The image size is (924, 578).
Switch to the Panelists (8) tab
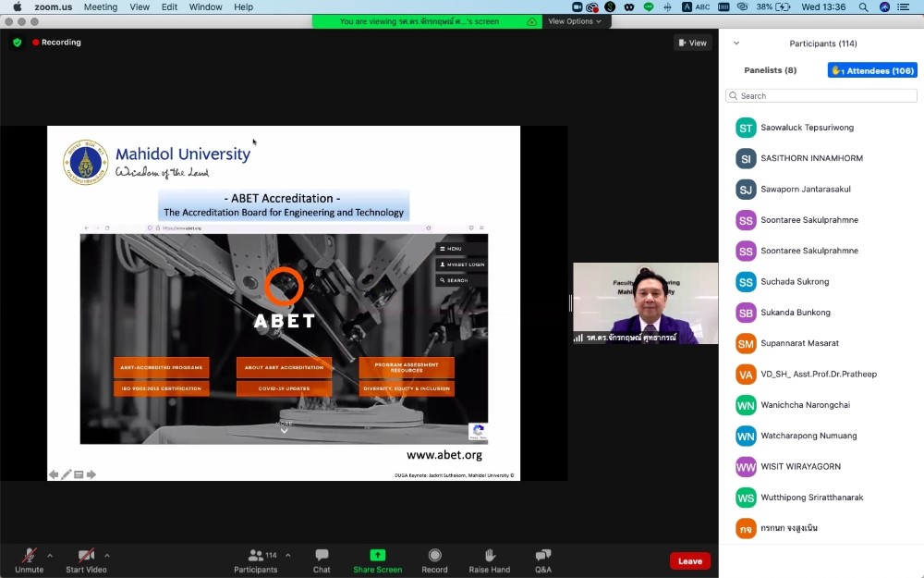[x=770, y=70]
